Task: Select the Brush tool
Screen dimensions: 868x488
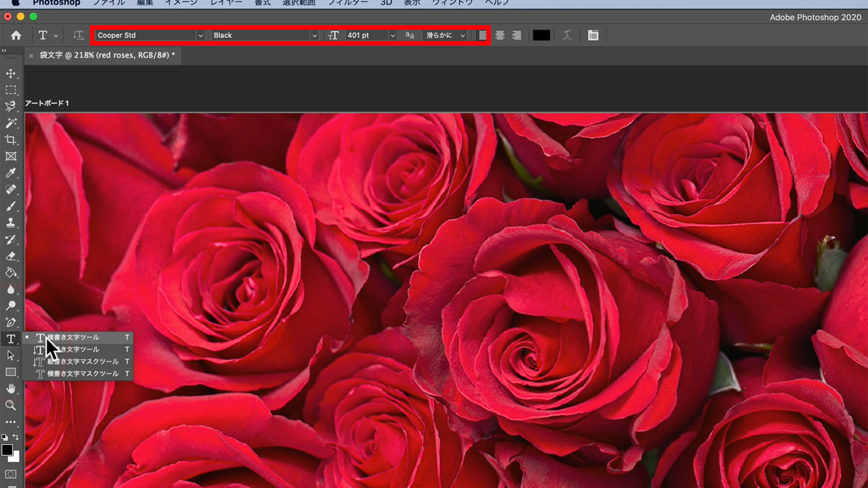Action: (11, 206)
